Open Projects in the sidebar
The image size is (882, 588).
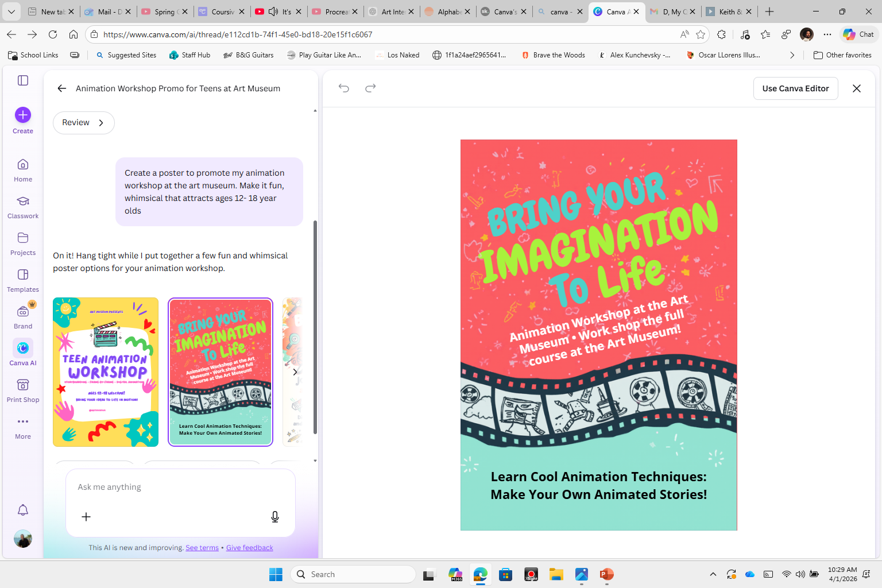[23, 243]
